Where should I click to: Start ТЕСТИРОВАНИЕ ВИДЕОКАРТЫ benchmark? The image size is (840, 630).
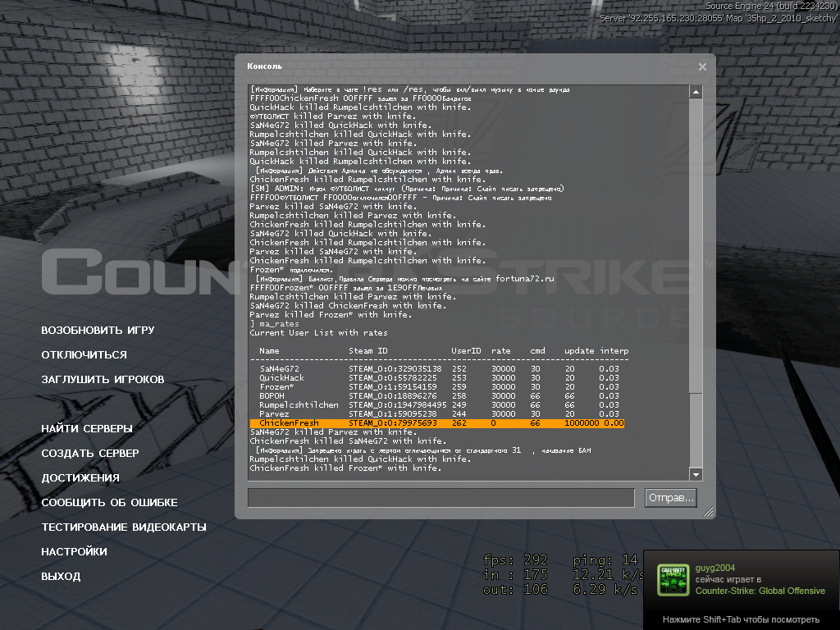124,527
